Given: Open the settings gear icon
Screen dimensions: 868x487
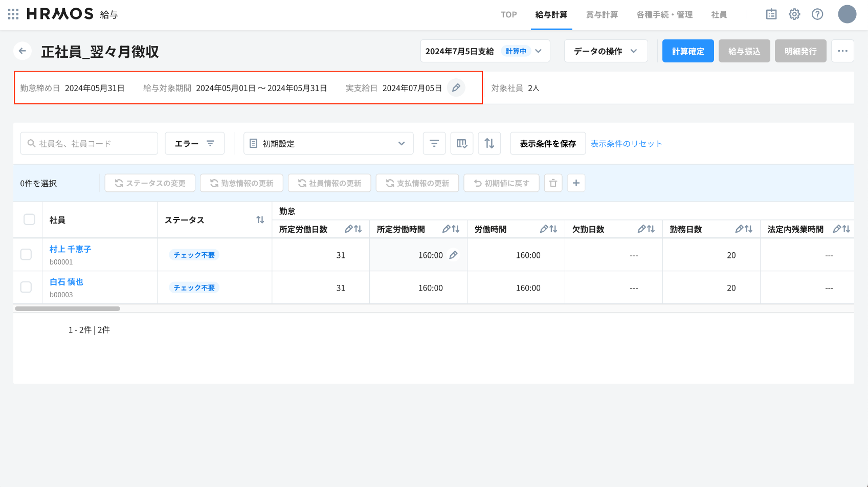Looking at the screenshot, I should click(x=794, y=14).
